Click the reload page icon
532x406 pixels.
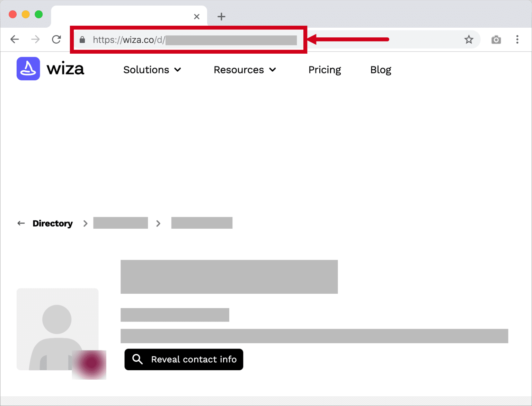click(x=56, y=39)
